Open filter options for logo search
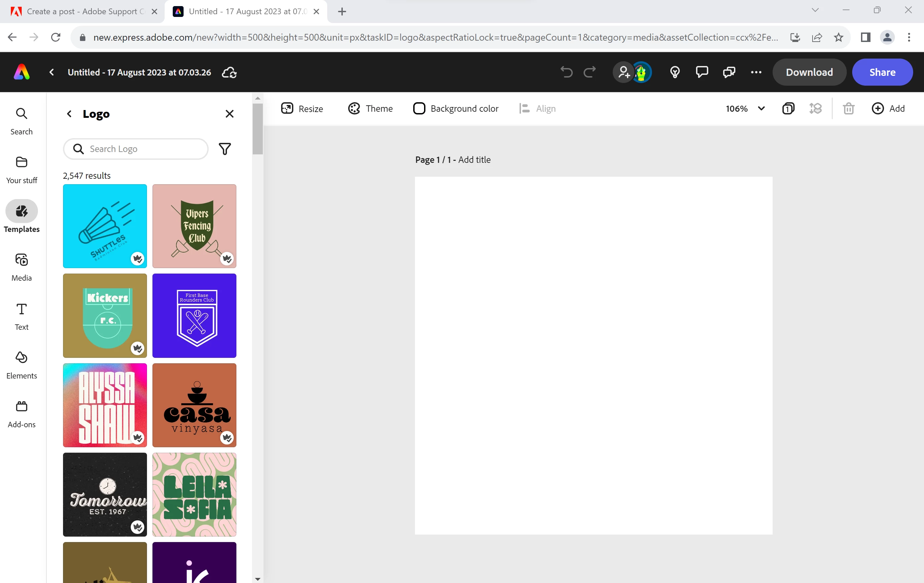924x583 pixels. [225, 149]
